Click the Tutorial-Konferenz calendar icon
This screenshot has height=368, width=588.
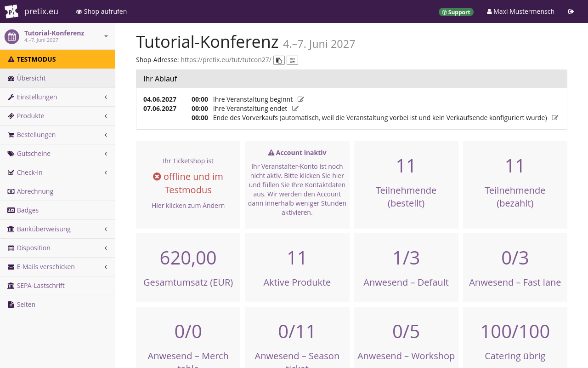pos(12,37)
